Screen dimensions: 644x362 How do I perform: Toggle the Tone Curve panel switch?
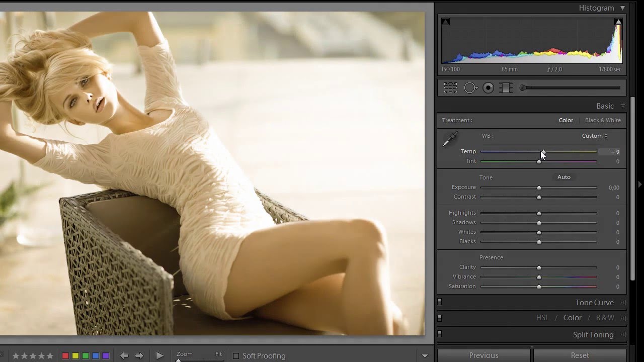pyautogui.click(x=439, y=302)
